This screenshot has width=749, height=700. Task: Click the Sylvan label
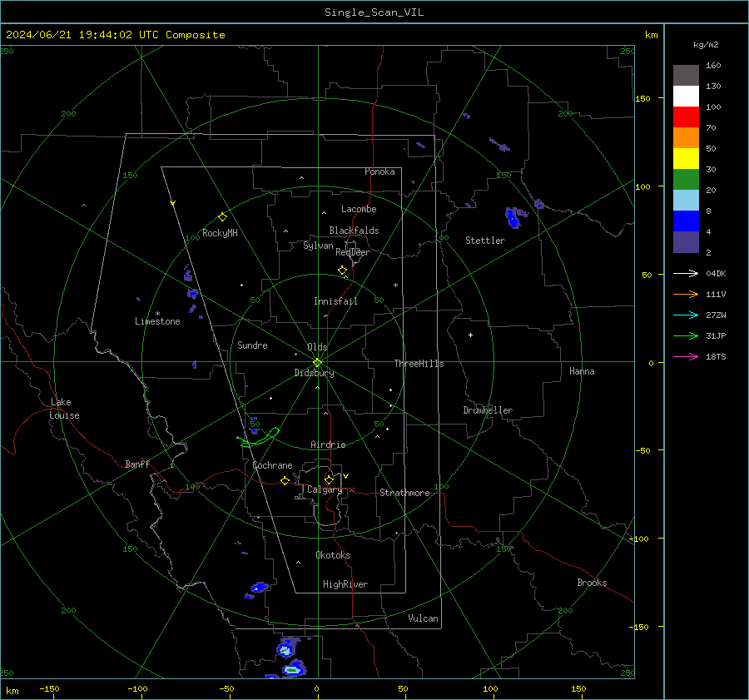(x=318, y=246)
